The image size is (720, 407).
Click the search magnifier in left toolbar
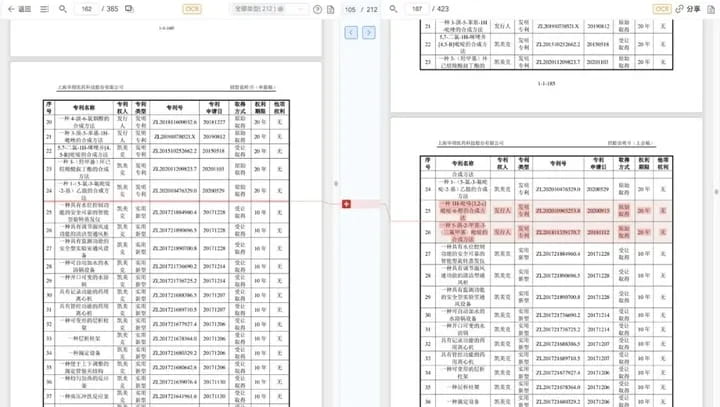(62, 8)
